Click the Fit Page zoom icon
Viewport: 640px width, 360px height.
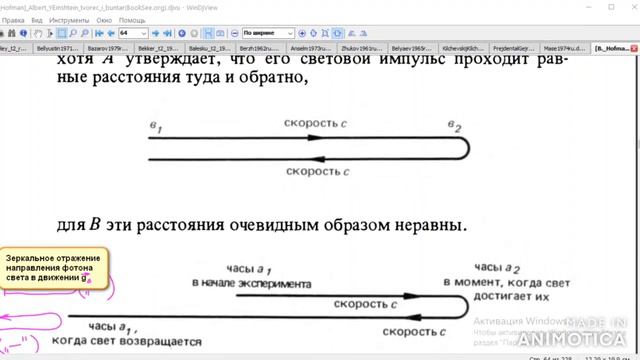(x=325, y=33)
